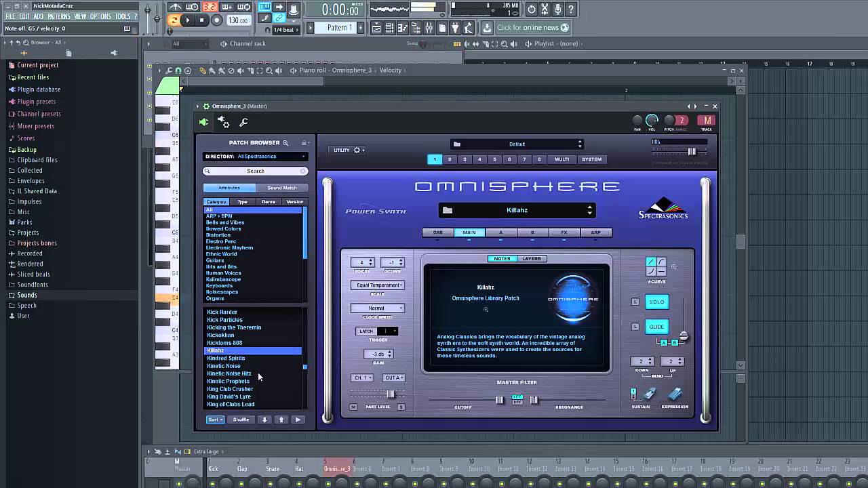
Task: Open the Sort dropdown in patch browser
Action: tap(215, 420)
